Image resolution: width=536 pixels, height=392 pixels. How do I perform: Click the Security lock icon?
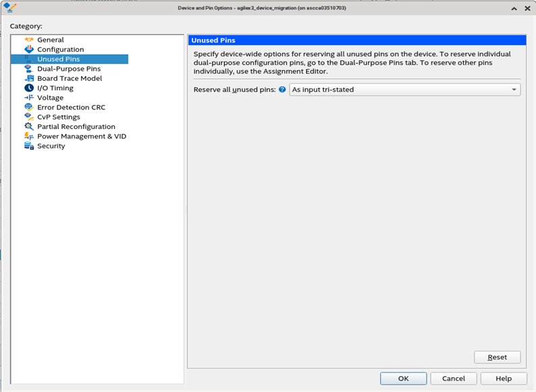point(29,146)
